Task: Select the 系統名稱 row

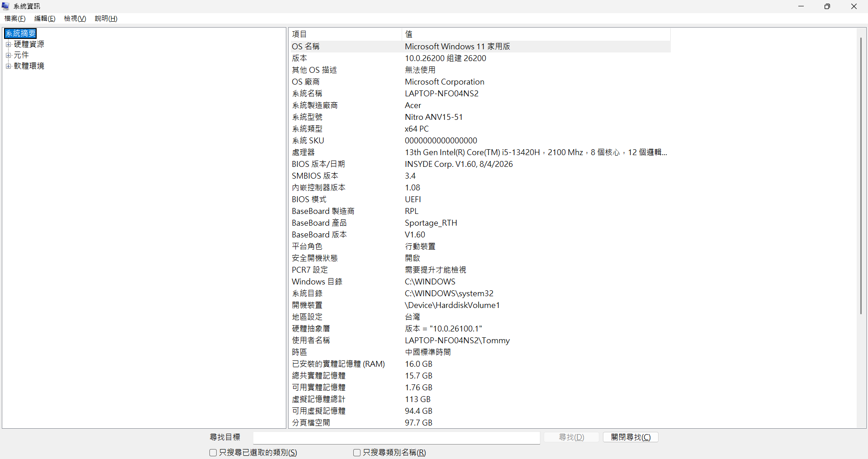Action: click(479, 94)
